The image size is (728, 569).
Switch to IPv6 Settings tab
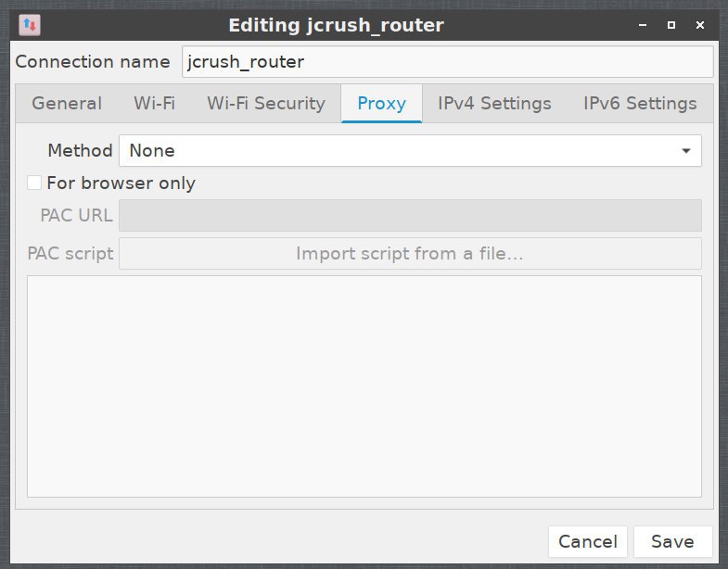639,103
